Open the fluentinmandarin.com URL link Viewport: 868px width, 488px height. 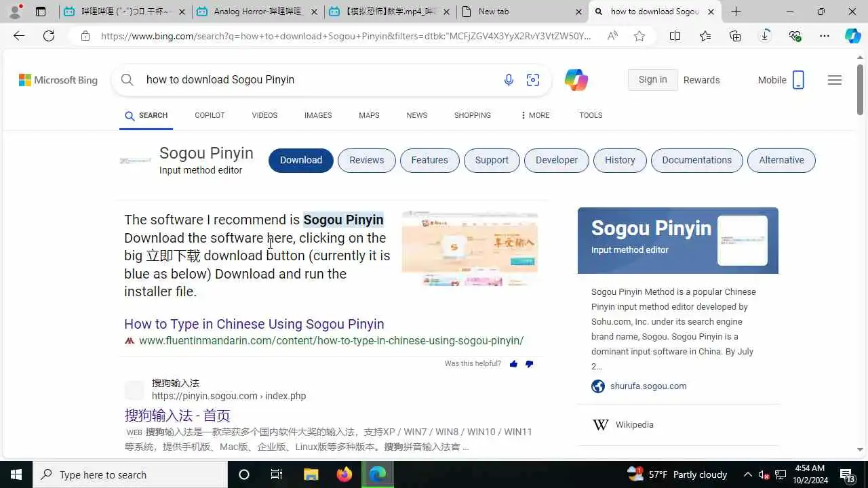pyautogui.click(x=331, y=341)
